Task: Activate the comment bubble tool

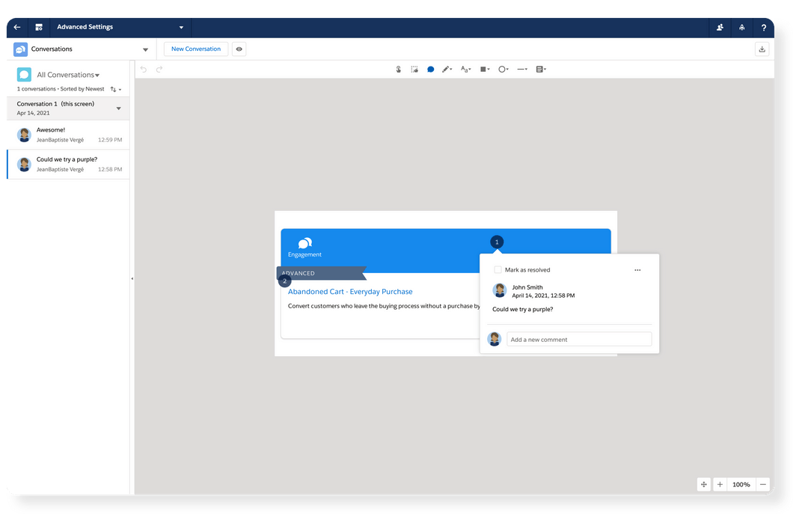Action: click(430, 69)
